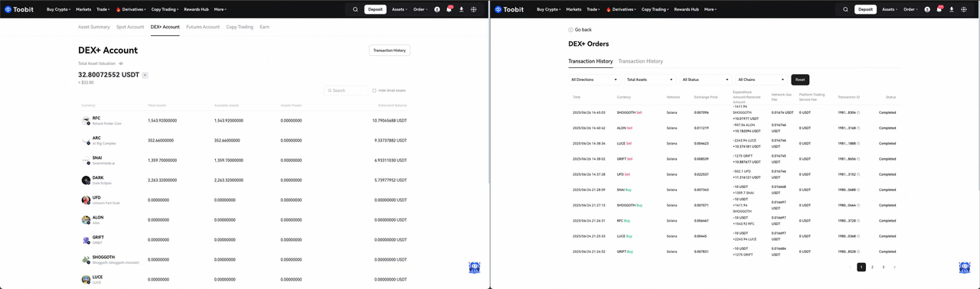Click the ARC AI Rig Complex icon

coord(86,141)
